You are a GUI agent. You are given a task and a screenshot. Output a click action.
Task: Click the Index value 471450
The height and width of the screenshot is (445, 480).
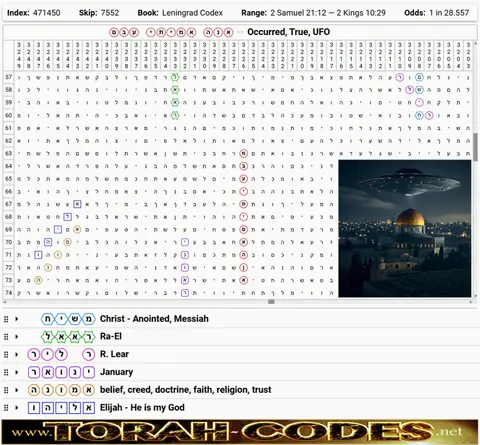tap(47, 13)
